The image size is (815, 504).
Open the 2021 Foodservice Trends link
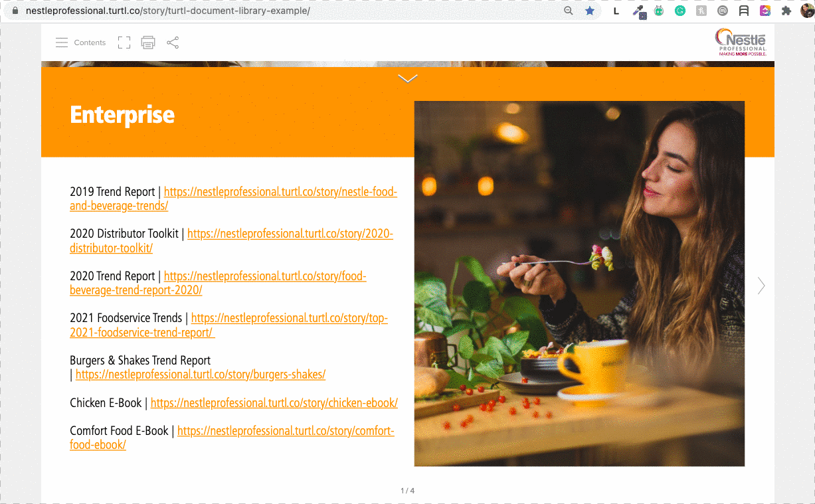click(228, 325)
